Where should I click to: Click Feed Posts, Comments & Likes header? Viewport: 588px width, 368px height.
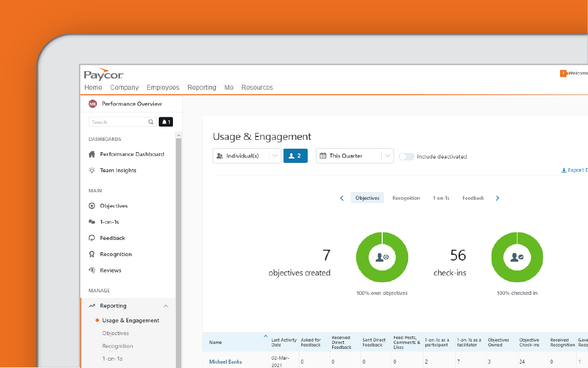click(407, 342)
